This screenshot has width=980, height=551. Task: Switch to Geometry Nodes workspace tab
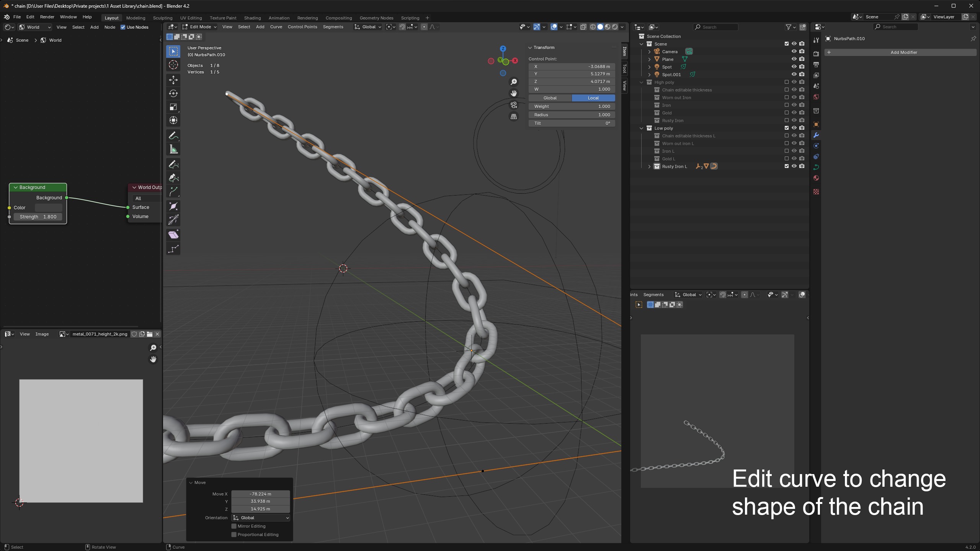point(376,18)
